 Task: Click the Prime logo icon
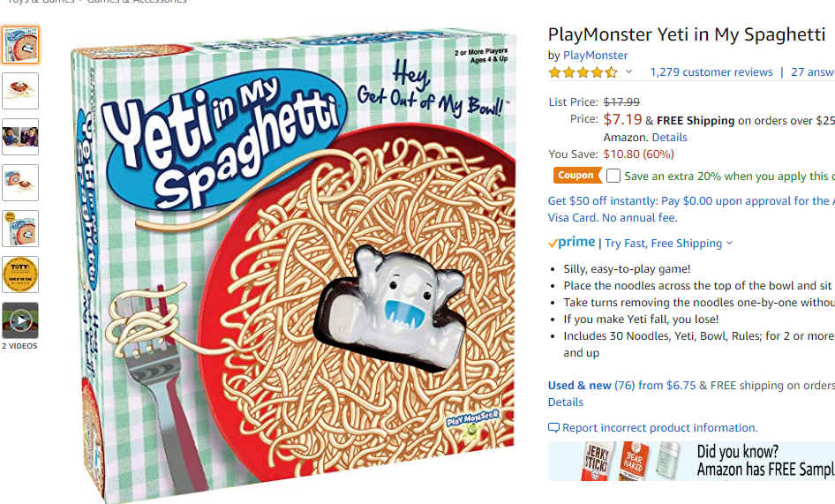[571, 243]
